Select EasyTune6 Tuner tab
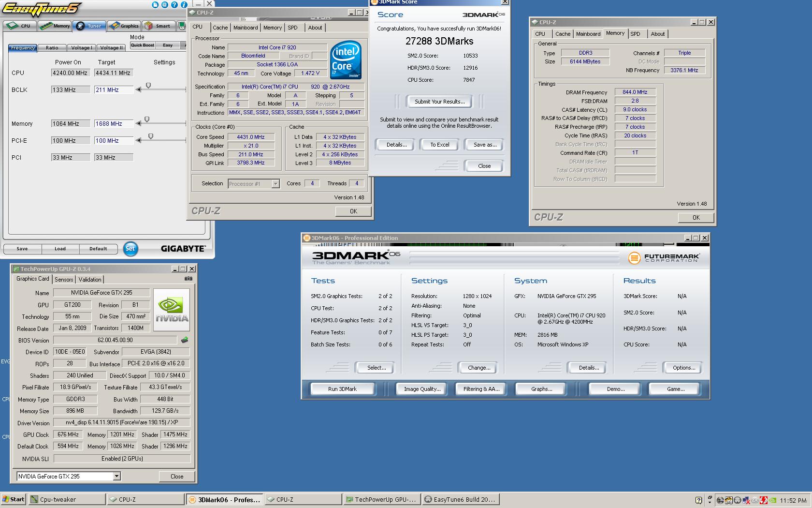The image size is (812, 508). click(x=89, y=26)
